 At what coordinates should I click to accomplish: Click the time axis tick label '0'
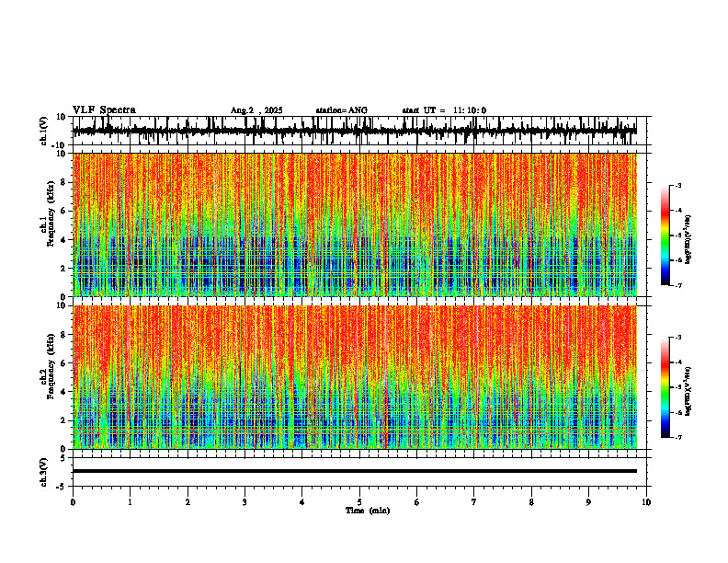pyautogui.click(x=73, y=502)
